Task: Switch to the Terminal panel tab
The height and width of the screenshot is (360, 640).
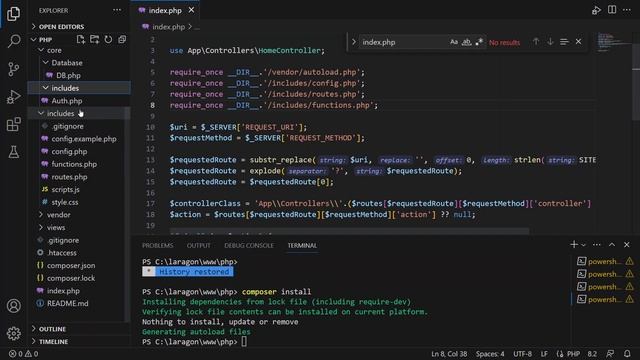Action: [302, 245]
